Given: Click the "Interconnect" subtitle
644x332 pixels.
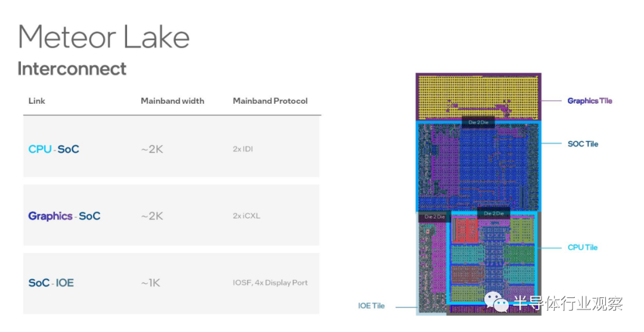Looking at the screenshot, I should (72, 69).
